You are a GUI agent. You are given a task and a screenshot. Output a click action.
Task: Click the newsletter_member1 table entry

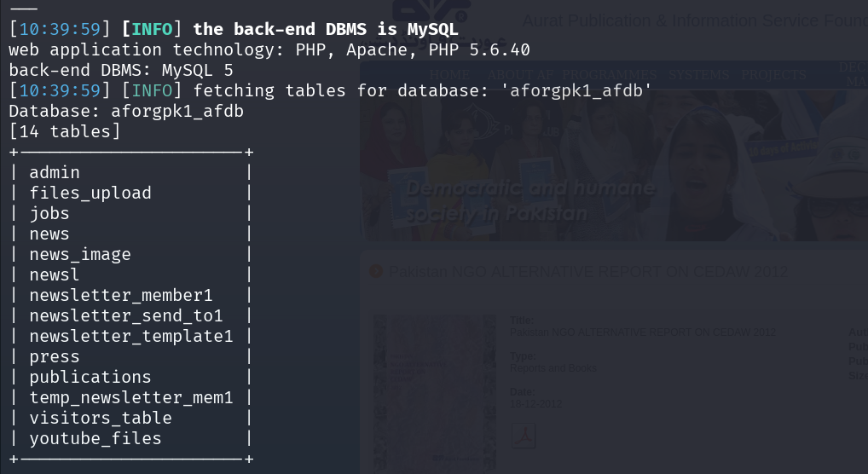tap(121, 296)
